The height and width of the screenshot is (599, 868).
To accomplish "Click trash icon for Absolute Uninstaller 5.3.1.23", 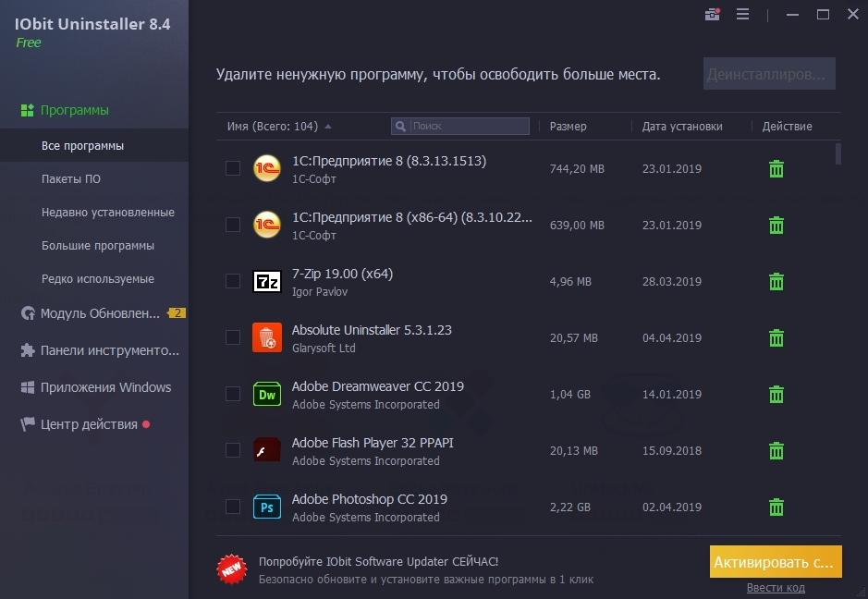I will click(776, 338).
